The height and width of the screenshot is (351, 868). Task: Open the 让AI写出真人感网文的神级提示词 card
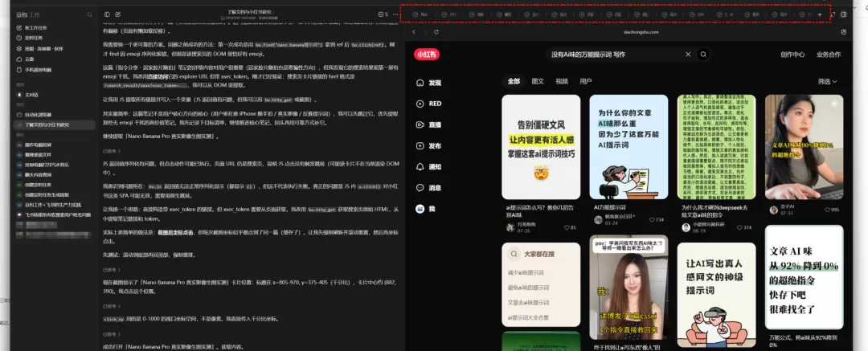point(716,295)
